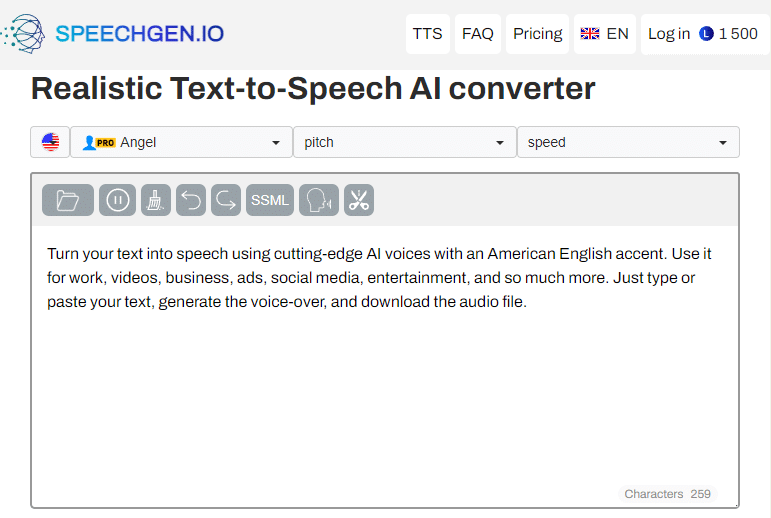Viewport: 771px width, 518px height.
Task: Click the speaking head voice icon
Action: [320, 201]
